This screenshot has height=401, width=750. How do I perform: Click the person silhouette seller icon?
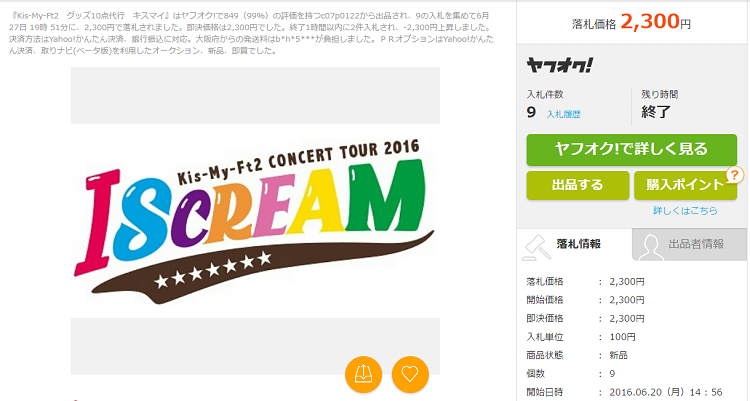[651, 247]
